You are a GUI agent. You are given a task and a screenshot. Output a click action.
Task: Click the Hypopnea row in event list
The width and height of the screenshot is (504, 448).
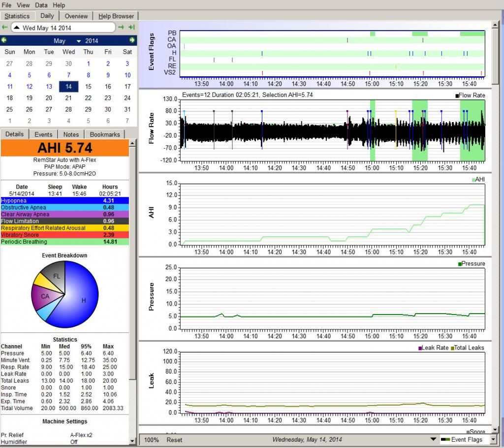click(64, 200)
